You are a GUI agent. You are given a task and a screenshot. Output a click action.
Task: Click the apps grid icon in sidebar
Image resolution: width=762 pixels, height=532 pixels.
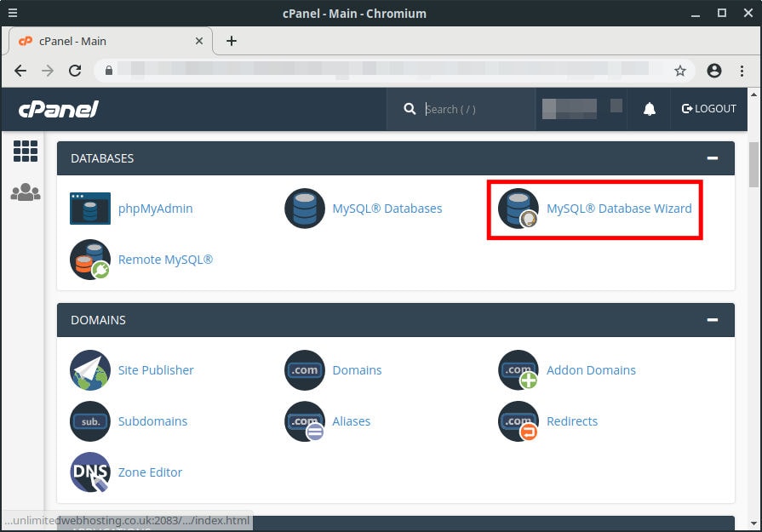point(25,151)
